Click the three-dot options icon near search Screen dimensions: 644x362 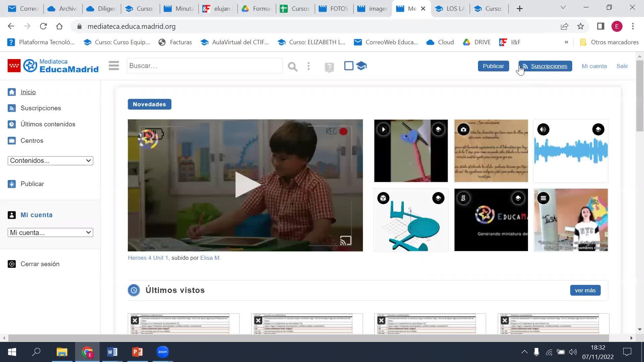[x=309, y=66]
